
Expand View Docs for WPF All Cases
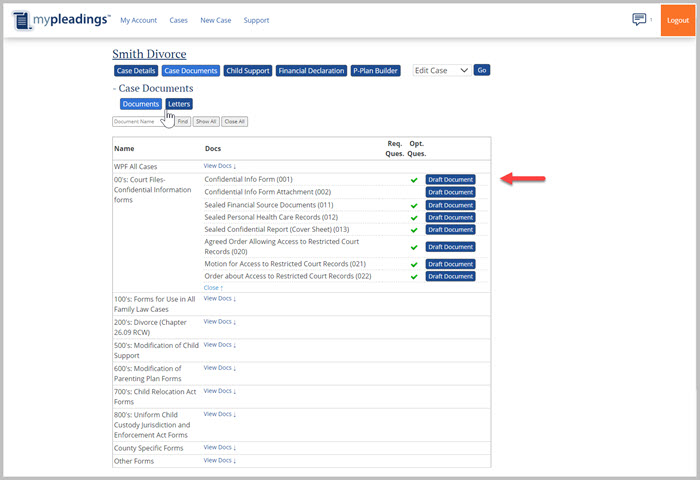pyautogui.click(x=220, y=166)
